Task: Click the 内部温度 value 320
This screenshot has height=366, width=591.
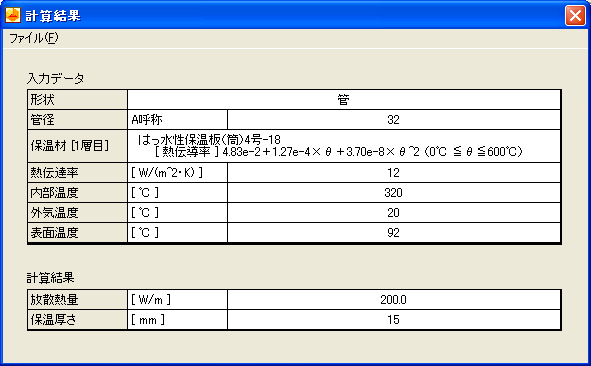Action: (x=394, y=193)
